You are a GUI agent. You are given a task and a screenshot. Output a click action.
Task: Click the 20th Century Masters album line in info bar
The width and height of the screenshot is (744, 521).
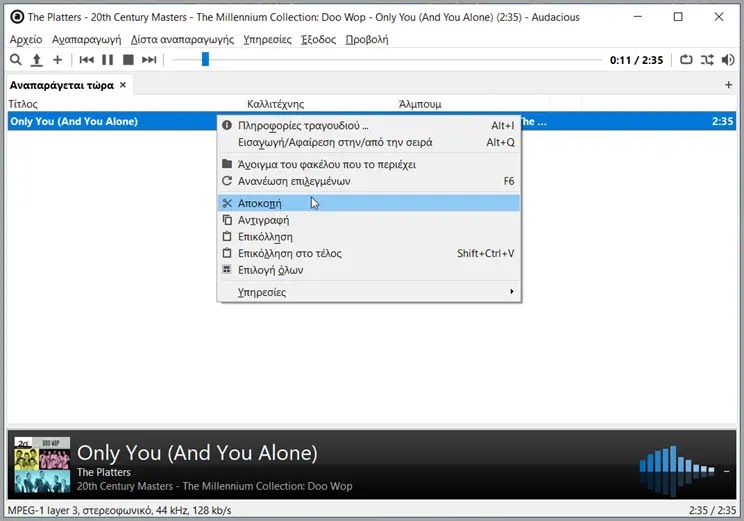(x=214, y=486)
